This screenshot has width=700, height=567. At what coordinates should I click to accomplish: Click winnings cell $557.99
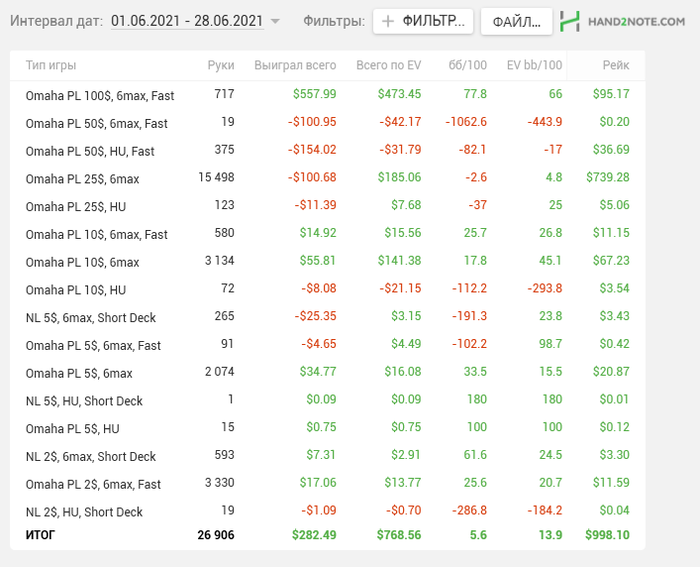314,94
